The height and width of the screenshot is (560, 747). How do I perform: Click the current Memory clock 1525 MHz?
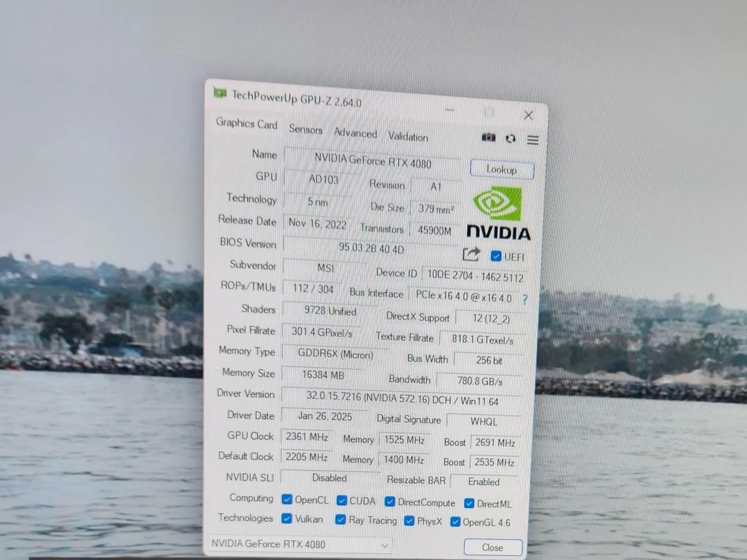(x=404, y=440)
